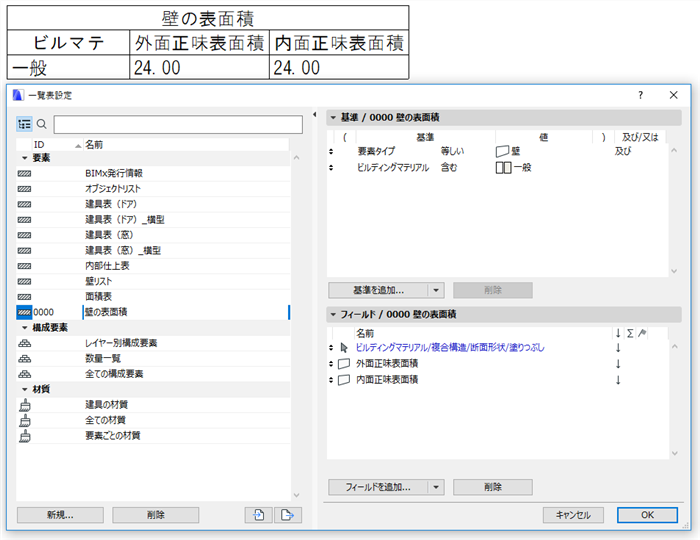This screenshot has height=540, width=700.
Task: Click the キャンセル button
Action: (573, 515)
